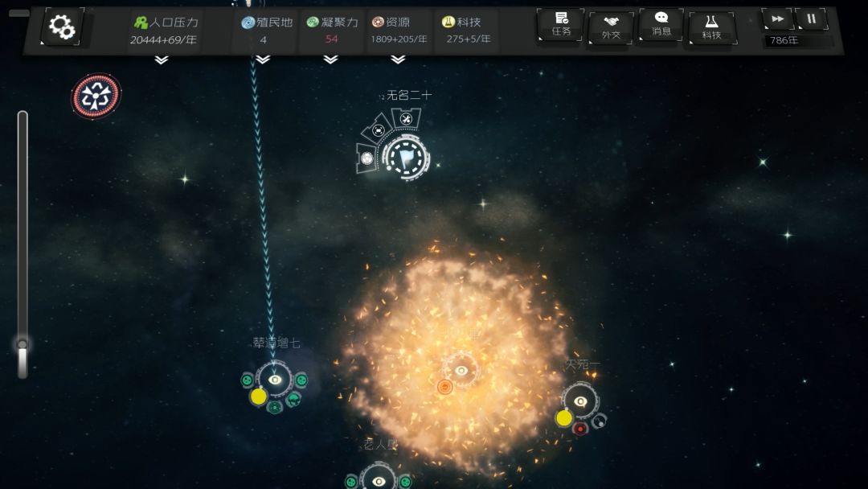
Task: Click the small tab handle above the settings gear
Action: pos(20,13)
